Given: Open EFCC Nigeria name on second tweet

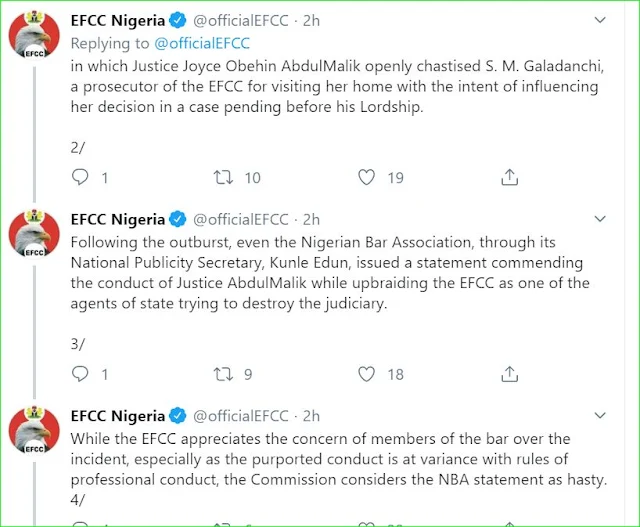Looking at the screenshot, I should click(x=118, y=219).
